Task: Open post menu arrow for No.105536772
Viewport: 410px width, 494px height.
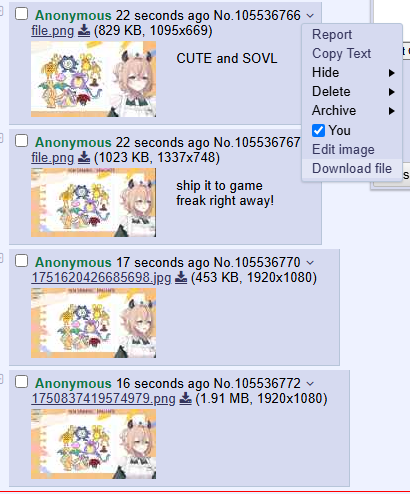Action: pyautogui.click(x=310, y=384)
